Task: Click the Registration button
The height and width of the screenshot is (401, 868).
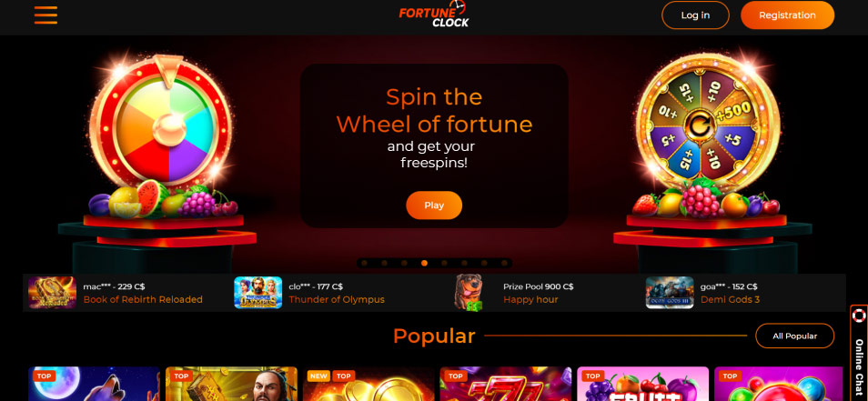Action: point(787,15)
